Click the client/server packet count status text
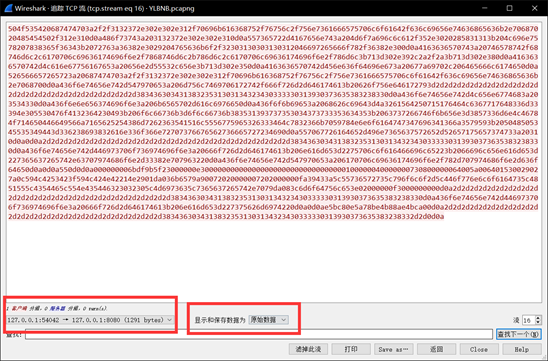 pyautogui.click(x=57, y=309)
